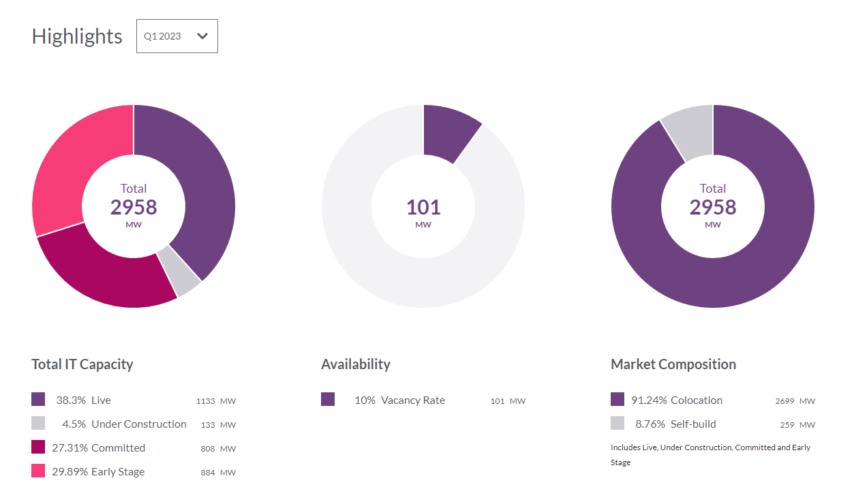Click the Colocation legend color swatch

coord(617,400)
